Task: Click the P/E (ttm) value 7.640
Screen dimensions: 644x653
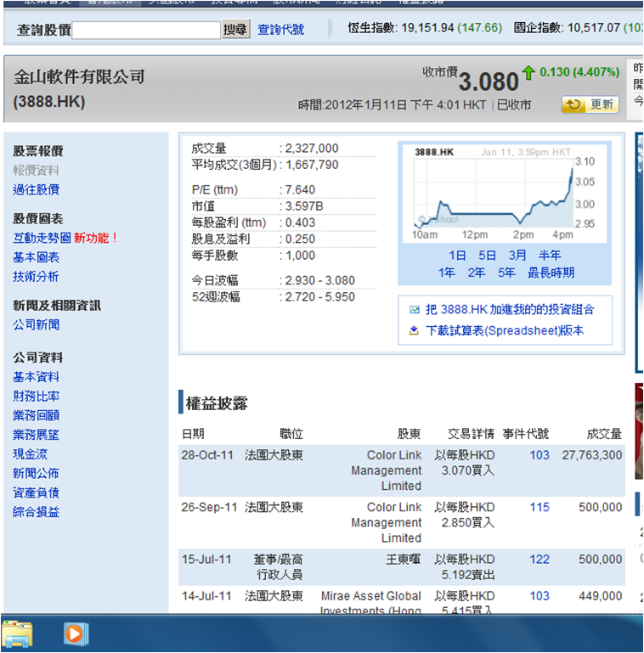Action: (x=300, y=190)
